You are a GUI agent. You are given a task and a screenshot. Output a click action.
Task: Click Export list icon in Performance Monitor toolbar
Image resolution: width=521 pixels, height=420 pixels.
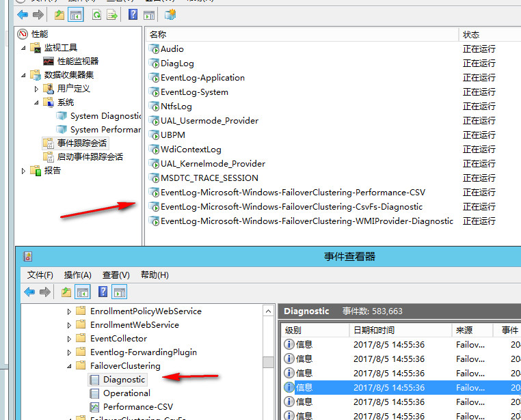(112, 14)
